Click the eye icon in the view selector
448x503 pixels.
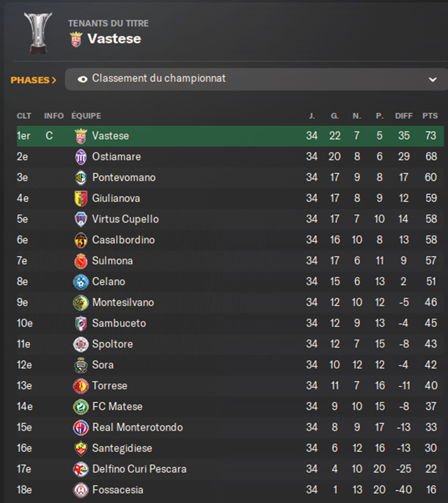82,79
